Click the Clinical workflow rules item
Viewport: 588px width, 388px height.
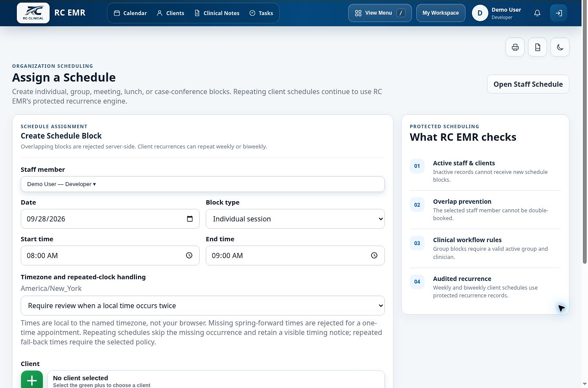tap(485, 248)
